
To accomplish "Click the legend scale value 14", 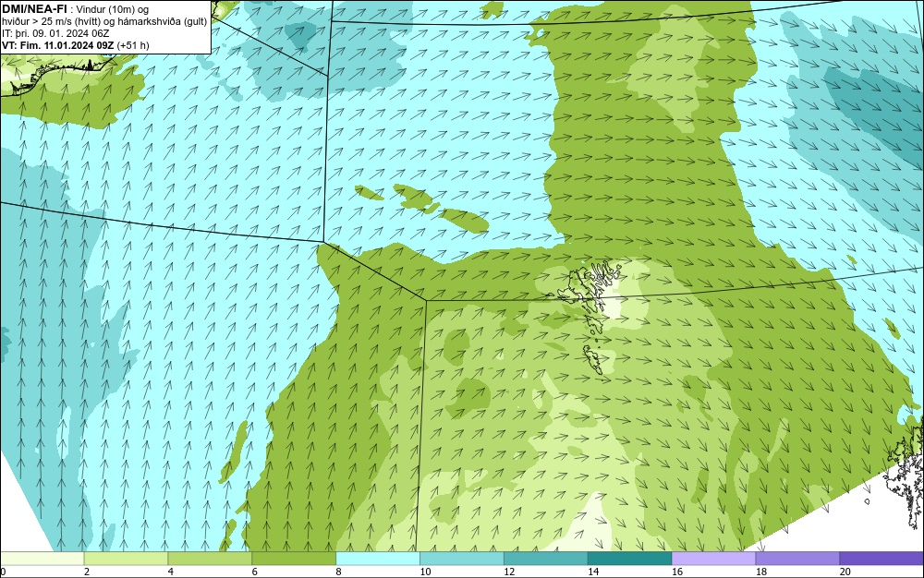I will coord(593,572).
